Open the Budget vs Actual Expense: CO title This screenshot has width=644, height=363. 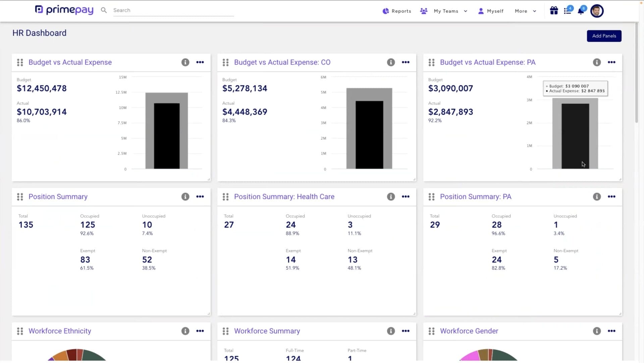pyautogui.click(x=282, y=62)
